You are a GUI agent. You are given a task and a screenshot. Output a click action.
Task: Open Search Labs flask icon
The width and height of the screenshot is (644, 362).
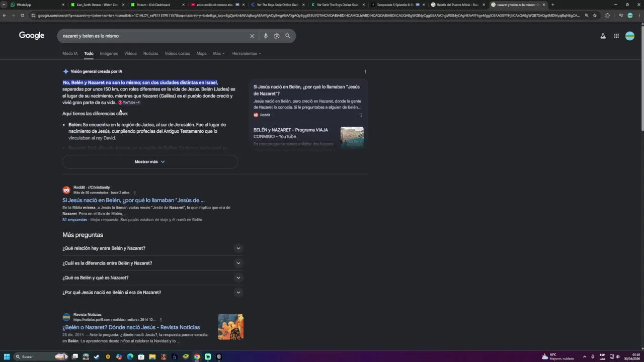pyautogui.click(x=603, y=36)
